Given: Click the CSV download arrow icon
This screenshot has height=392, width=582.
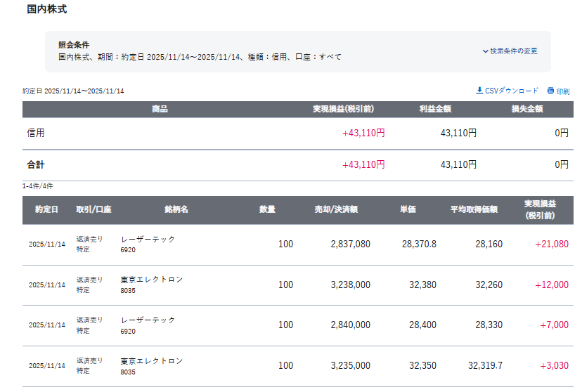Looking at the screenshot, I should (x=479, y=91).
